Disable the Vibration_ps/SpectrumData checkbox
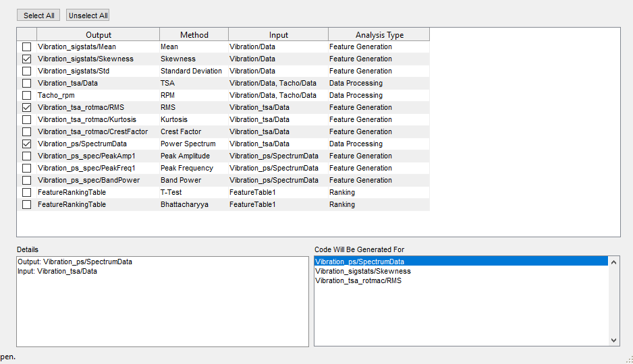The image size is (633, 364). (27, 144)
